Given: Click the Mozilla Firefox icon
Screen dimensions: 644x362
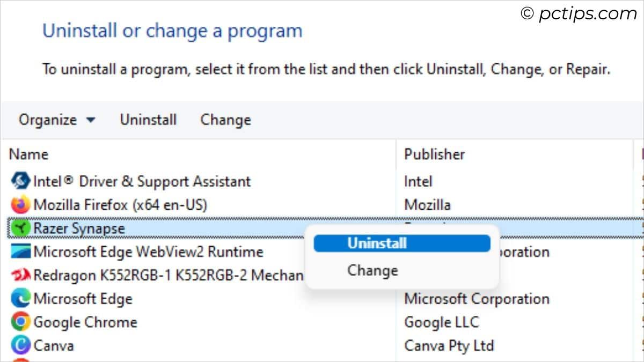Looking at the screenshot, I should point(20,204).
